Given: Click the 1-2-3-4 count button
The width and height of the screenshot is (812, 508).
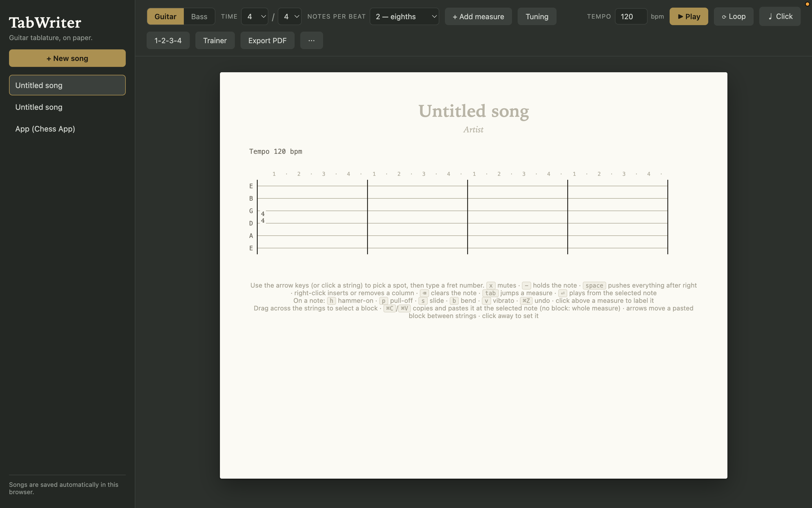Looking at the screenshot, I should (x=168, y=40).
